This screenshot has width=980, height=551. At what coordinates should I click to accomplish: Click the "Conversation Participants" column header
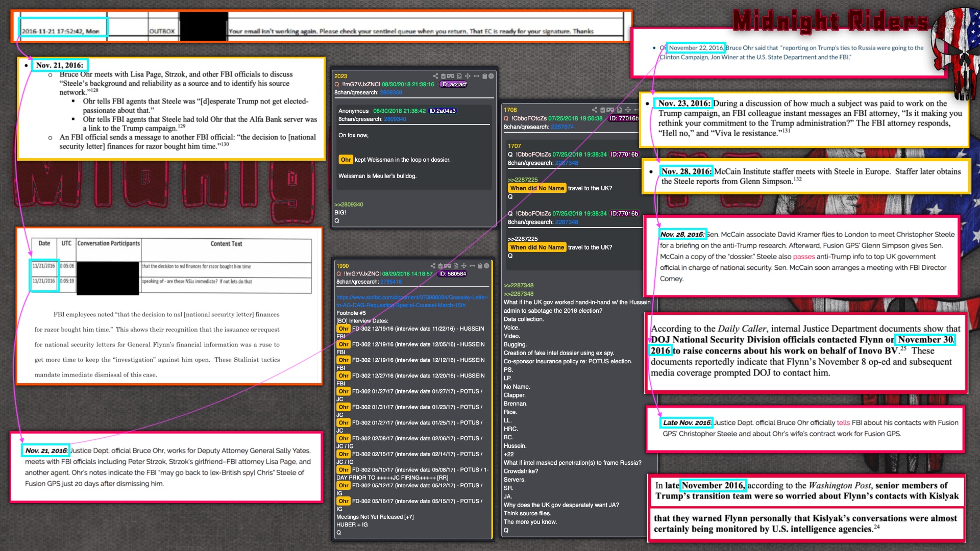109,243
